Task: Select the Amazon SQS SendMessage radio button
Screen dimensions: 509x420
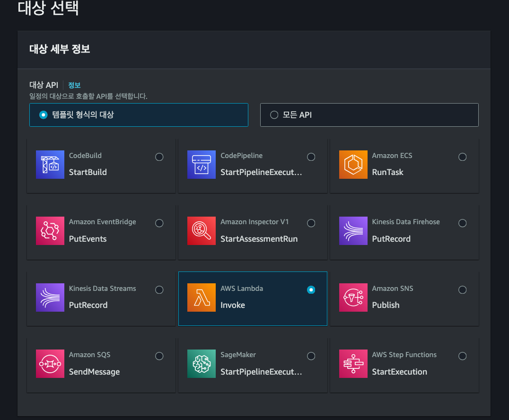Action: (159, 356)
